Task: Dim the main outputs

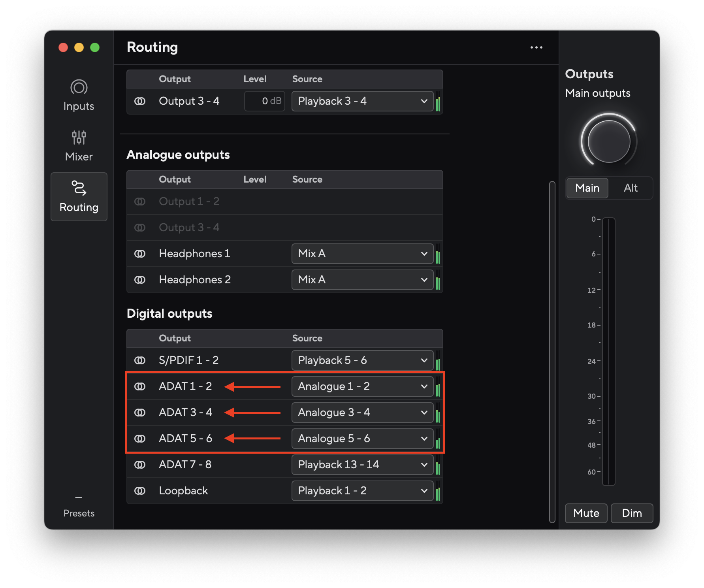Action: 632,513
